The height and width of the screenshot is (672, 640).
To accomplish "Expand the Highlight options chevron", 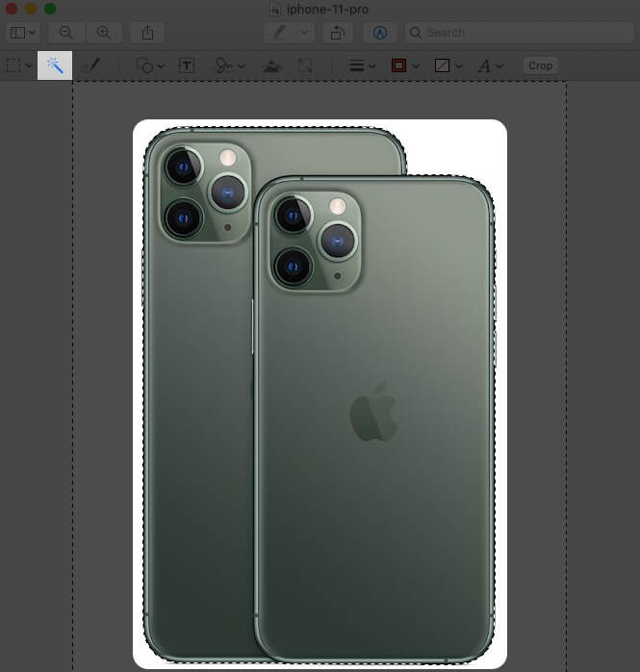I will 304,33.
